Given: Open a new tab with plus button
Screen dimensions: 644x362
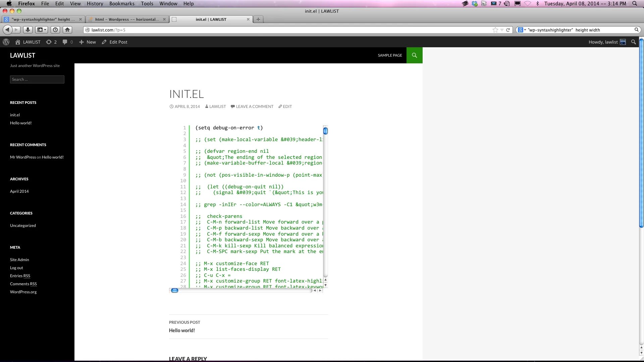Looking at the screenshot, I should coord(258,19).
